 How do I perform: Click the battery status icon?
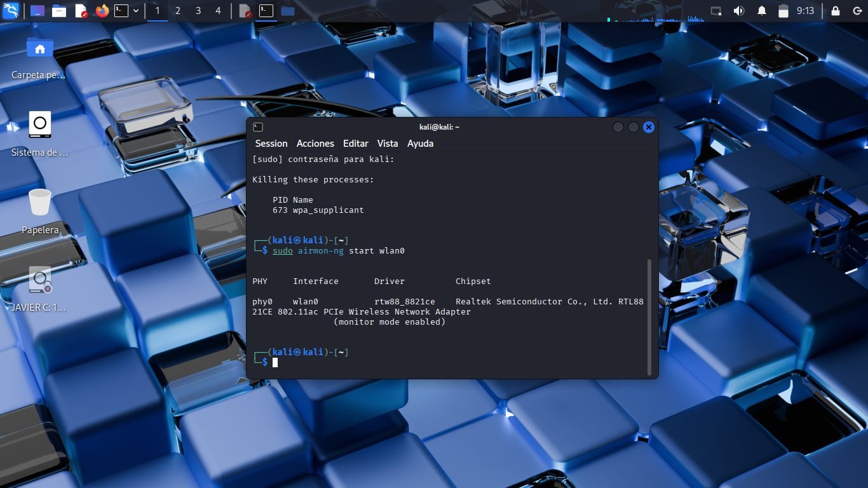(783, 11)
